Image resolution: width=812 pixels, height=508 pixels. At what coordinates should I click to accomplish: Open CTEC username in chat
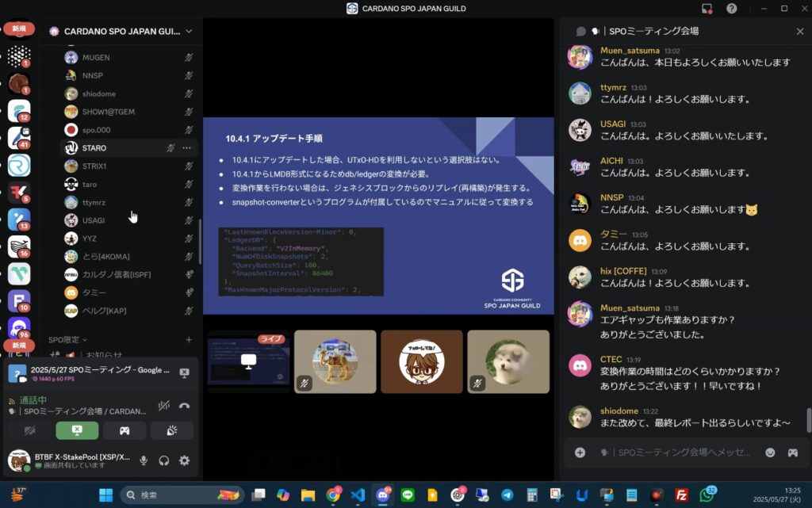click(611, 359)
